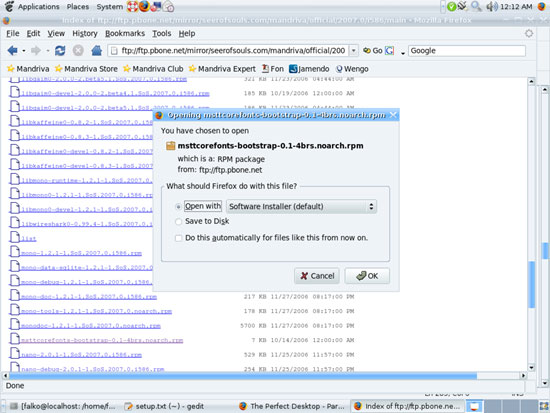This screenshot has width=550, height=413.
Task: Click the Home icon in navigation toolbar
Action: pyautogui.click(x=96, y=51)
